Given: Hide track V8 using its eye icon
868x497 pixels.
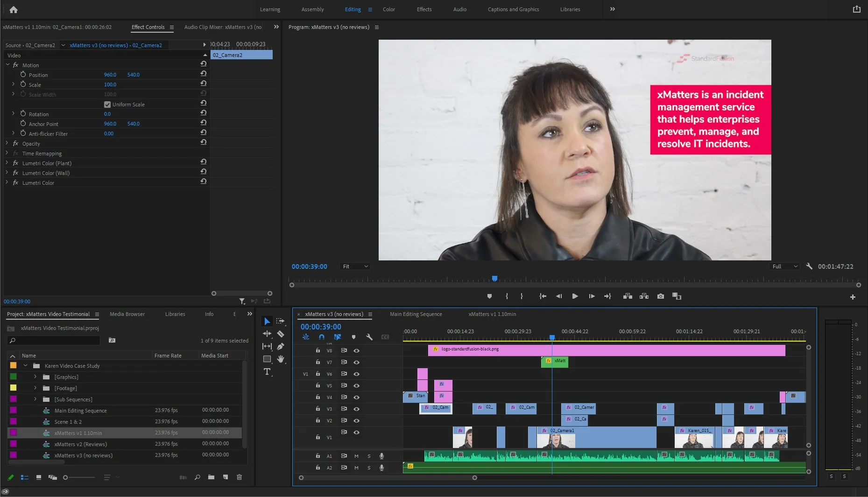Looking at the screenshot, I should [x=357, y=350].
